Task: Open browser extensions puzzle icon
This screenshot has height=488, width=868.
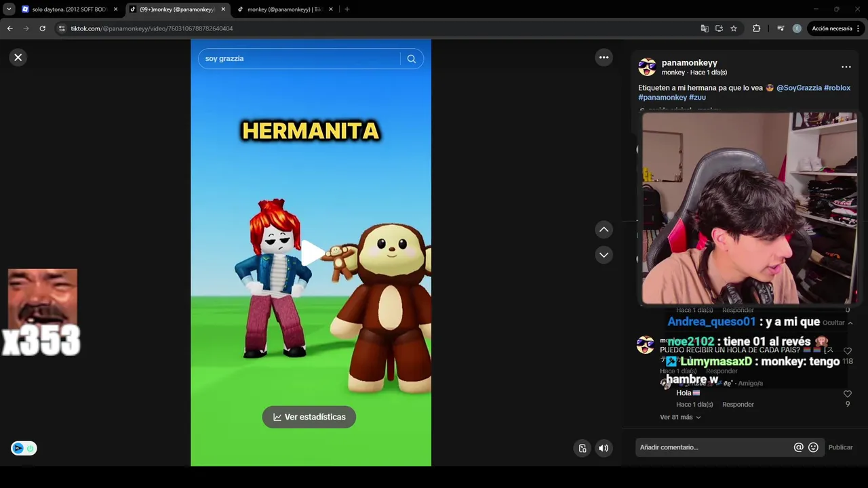Action: tap(757, 28)
